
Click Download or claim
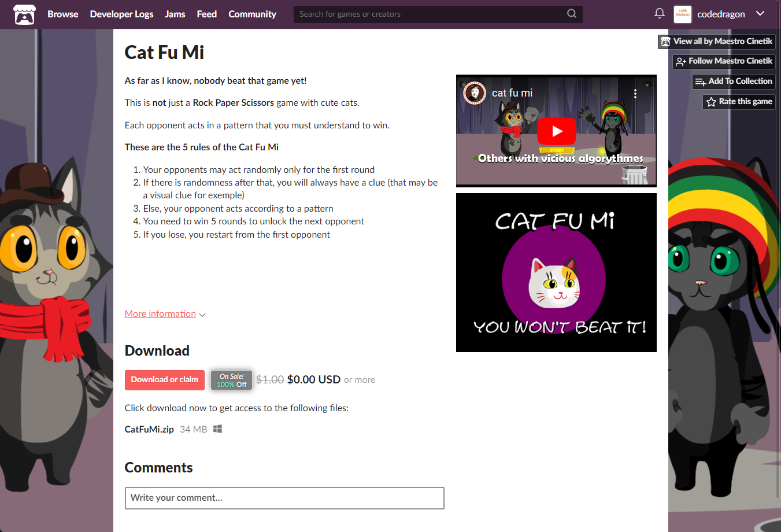165,380
